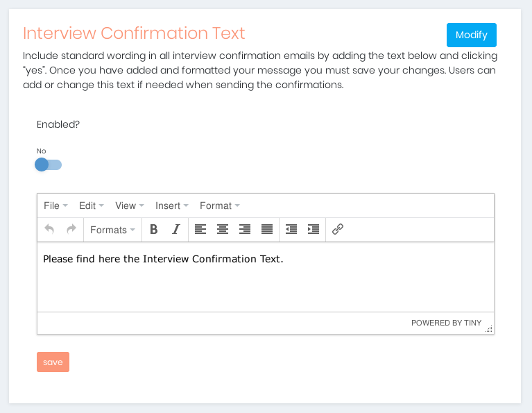This screenshot has width=532, height=413.
Task: Increase the text indent
Action: (x=314, y=230)
